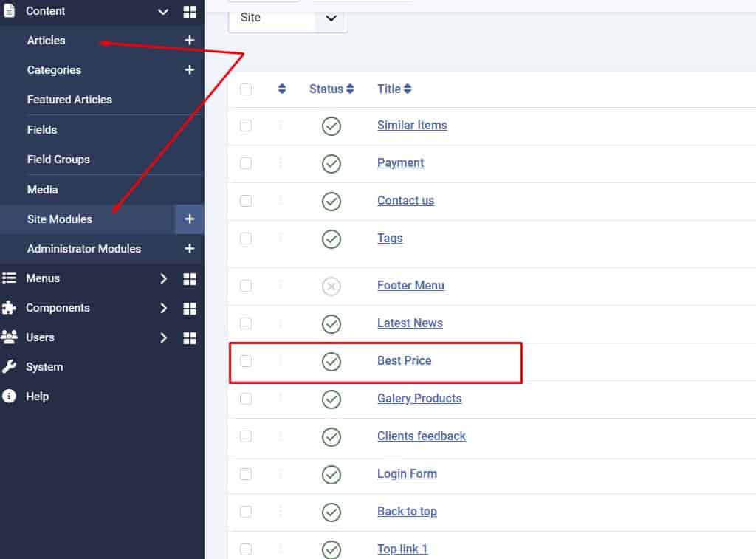Click the Content dashboard grid icon

(190, 11)
